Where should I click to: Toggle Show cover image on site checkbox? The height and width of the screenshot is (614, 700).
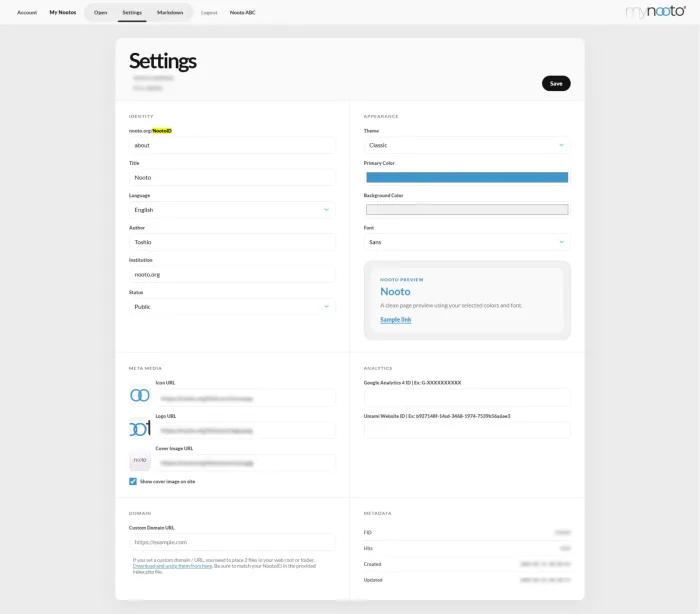133,481
